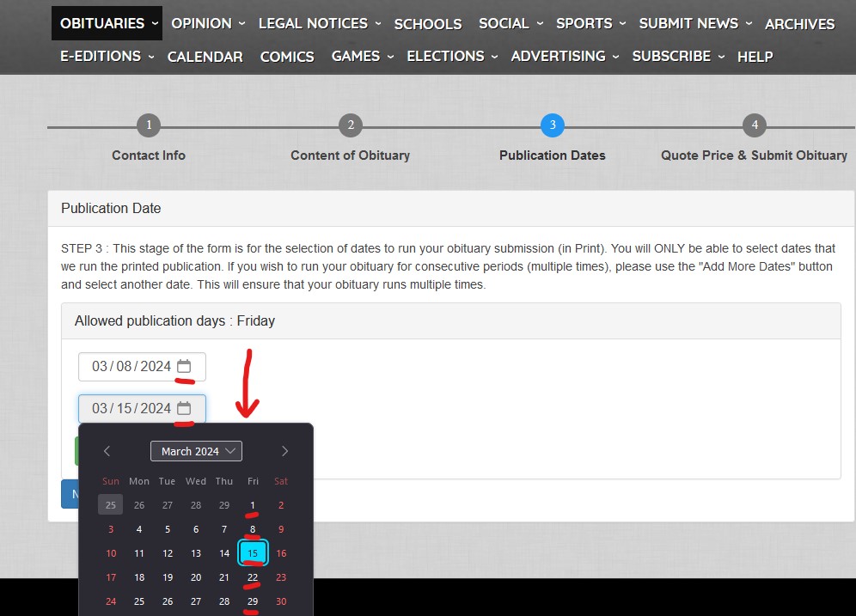Click into the 03/08/2024 date input field
The height and width of the screenshot is (616, 856).
coord(129,367)
